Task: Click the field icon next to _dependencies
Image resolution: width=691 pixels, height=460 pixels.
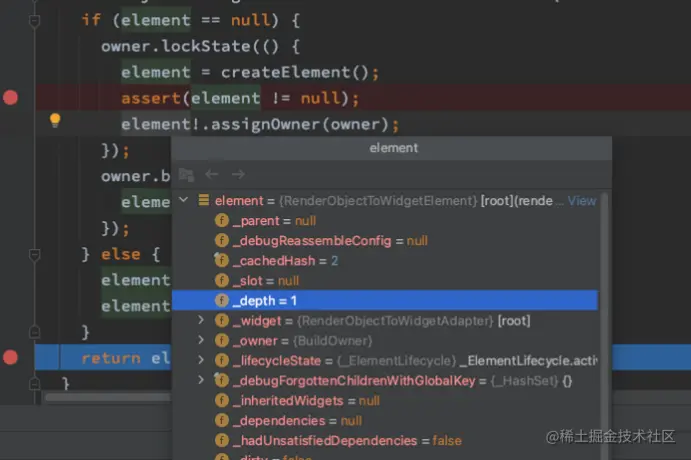Action: coord(222,420)
